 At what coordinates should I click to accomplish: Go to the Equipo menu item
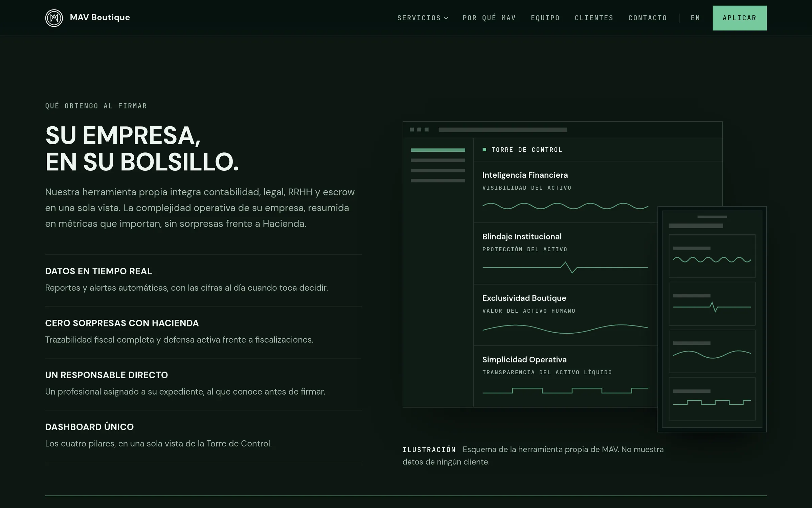pyautogui.click(x=545, y=18)
